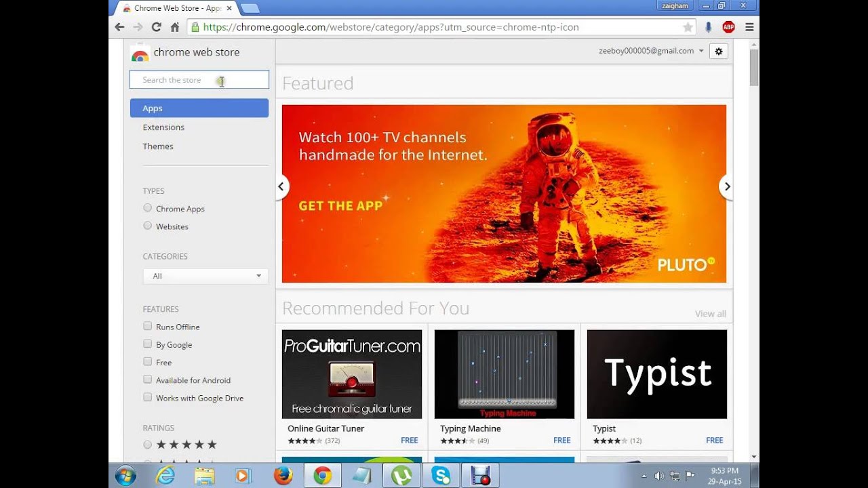Open the network tray icon
Image resolution: width=868 pixels, height=488 pixels.
coord(675,476)
